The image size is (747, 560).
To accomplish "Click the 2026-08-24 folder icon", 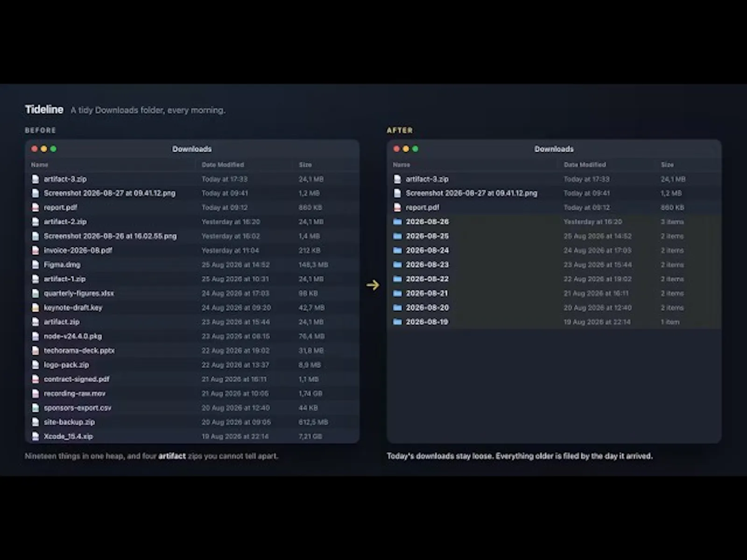I will pyautogui.click(x=397, y=251).
